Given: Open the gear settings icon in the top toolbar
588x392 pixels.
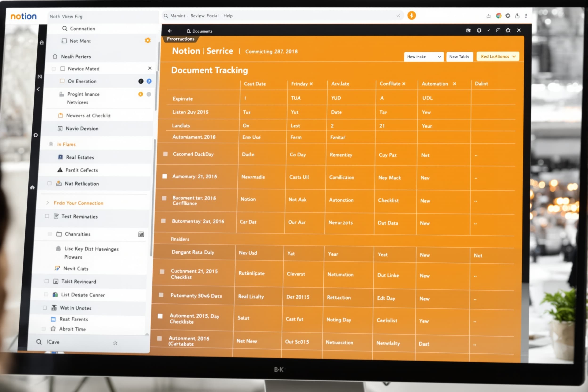Looking at the screenshot, I should tap(508, 16).
